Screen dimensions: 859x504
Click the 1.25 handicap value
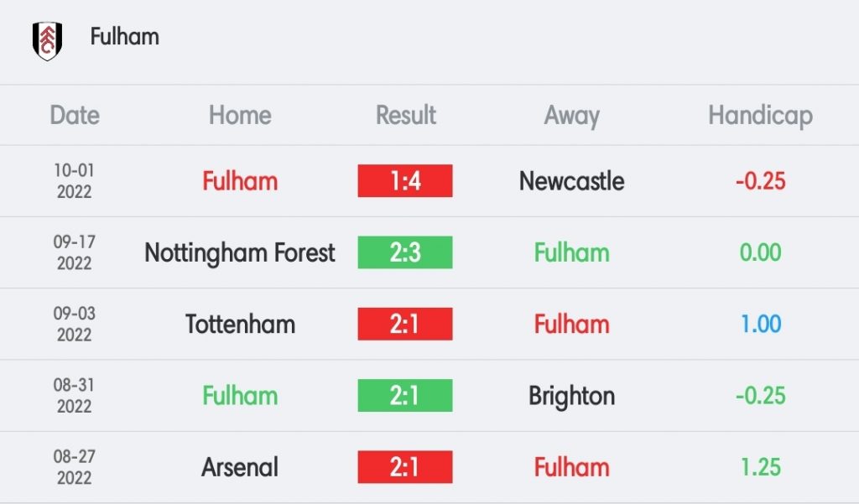coord(760,467)
